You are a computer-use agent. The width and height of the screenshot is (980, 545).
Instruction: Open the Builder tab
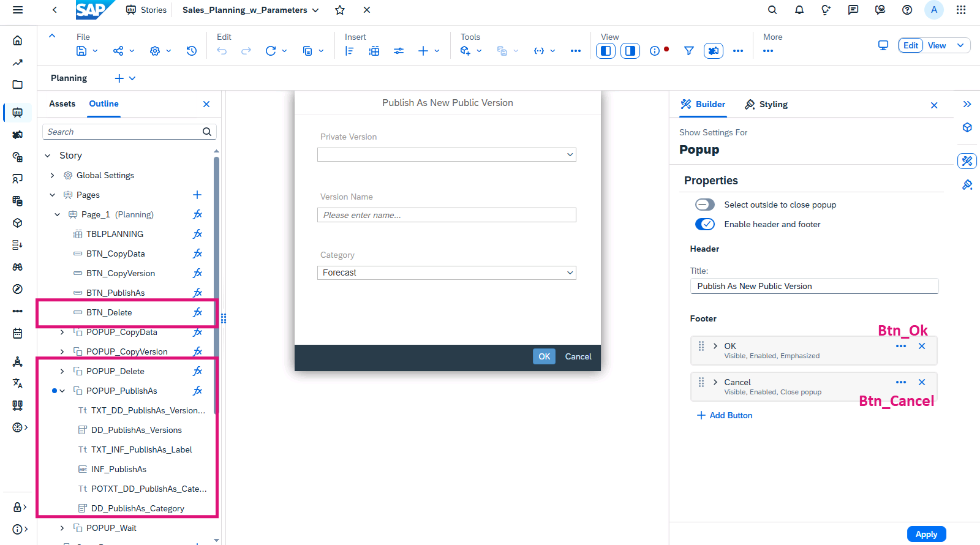[x=703, y=104]
